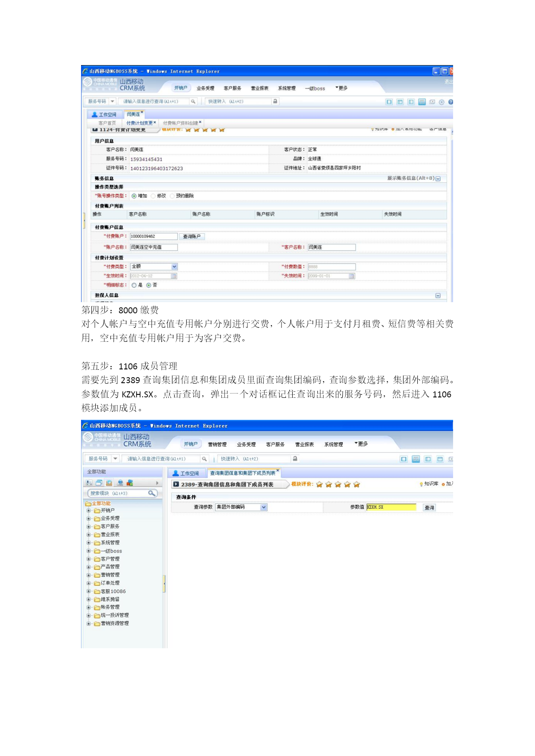Image resolution: width=535 pixels, height=756 pixels.
Task: Switch to the 付费帐户资料创建 tab
Action: coord(181,123)
